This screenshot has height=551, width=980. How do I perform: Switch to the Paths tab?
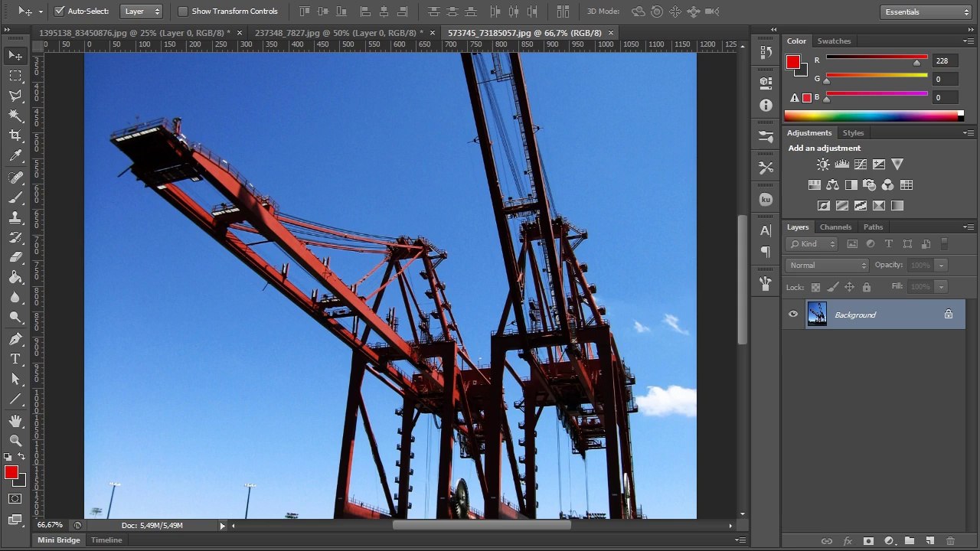coord(873,227)
